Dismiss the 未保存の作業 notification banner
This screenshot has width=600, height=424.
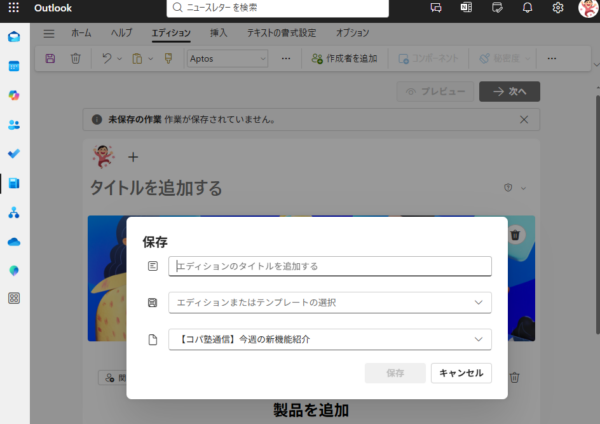tap(524, 120)
